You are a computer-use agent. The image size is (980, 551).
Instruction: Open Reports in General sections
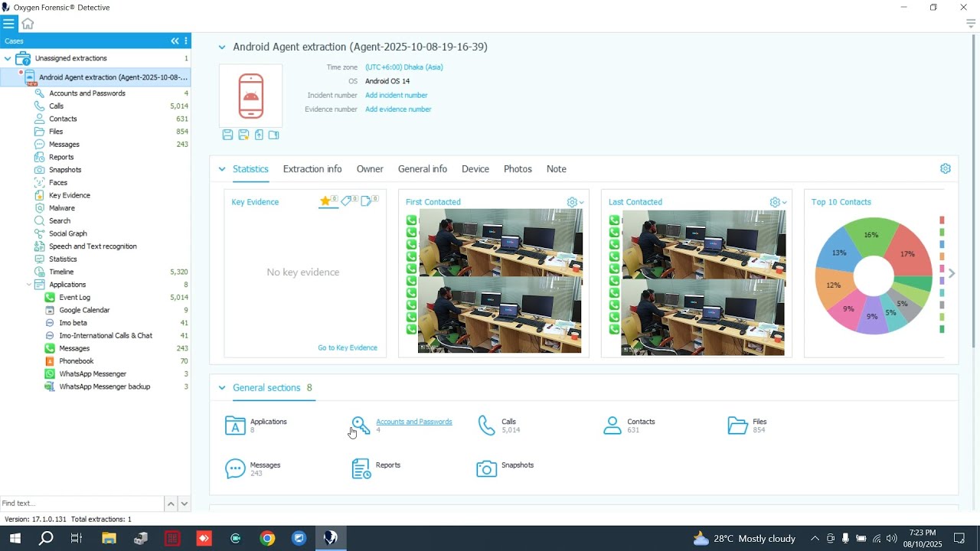click(376, 469)
